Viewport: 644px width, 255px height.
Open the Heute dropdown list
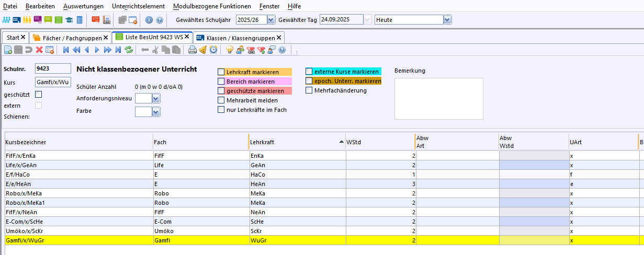[x=447, y=20]
